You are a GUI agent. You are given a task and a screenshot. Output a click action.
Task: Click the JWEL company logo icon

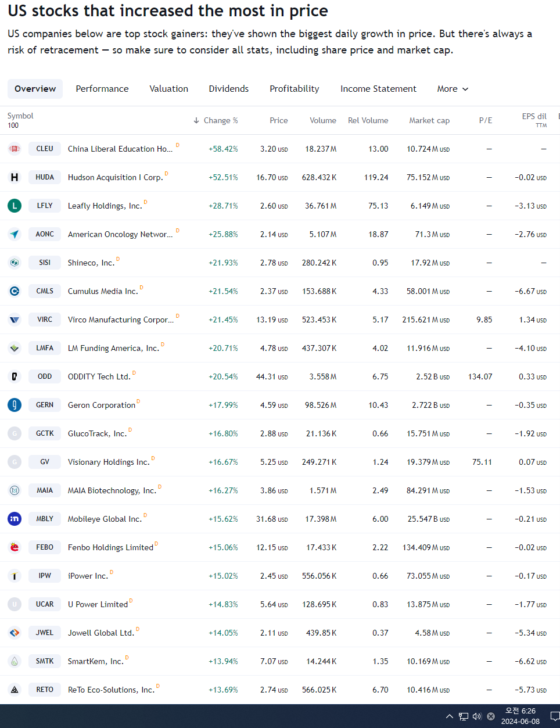pos(15,633)
